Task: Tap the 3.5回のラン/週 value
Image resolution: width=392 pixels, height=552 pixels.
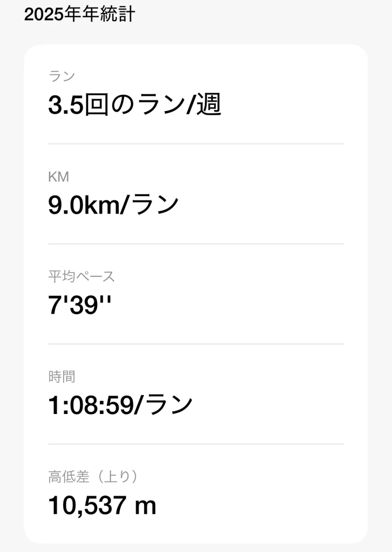Action: click(x=135, y=106)
